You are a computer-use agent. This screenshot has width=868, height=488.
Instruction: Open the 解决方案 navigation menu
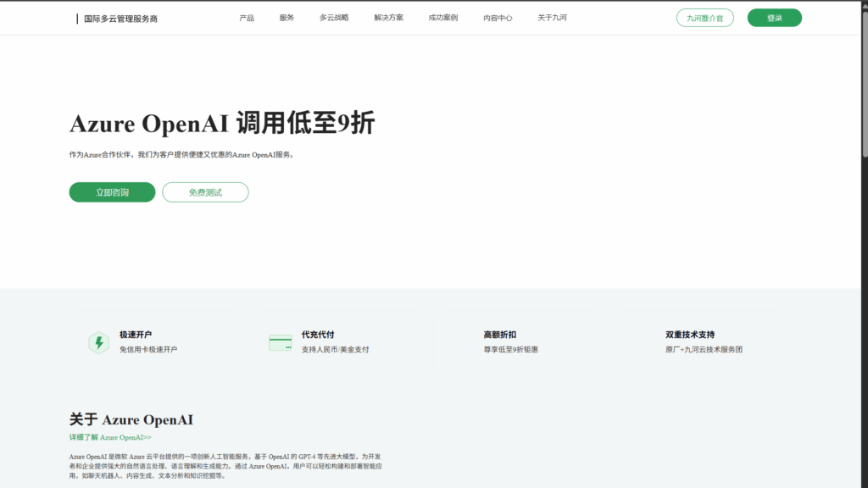(x=388, y=18)
